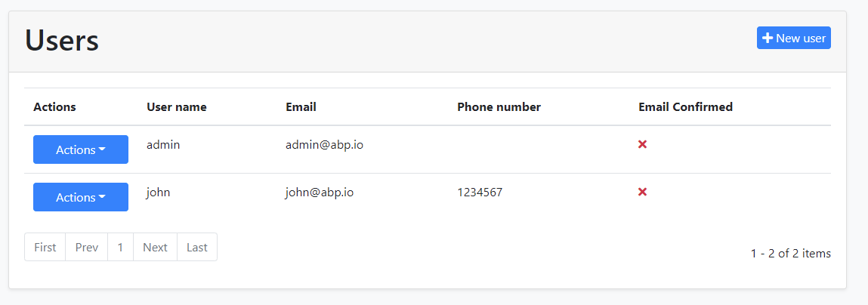Click admin's red X email confirmed icon
868x305 pixels.
pyautogui.click(x=642, y=144)
